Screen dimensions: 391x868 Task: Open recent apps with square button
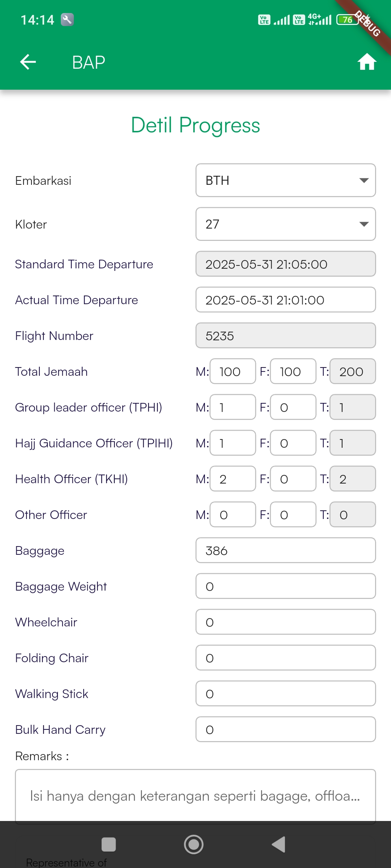[x=109, y=844]
